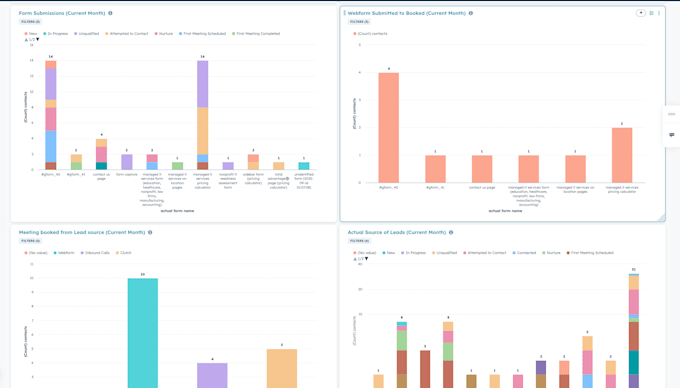Open three-dot menu on Webform Submitted card

tap(659, 13)
